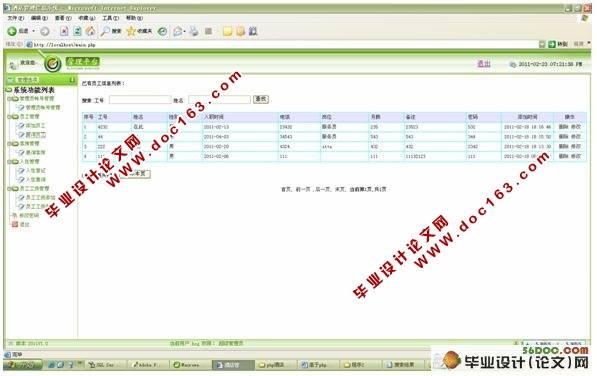The width and height of the screenshot is (597, 376).
Task: Click the icon beside 添加员工 in sidebar
Action: click(x=21, y=126)
